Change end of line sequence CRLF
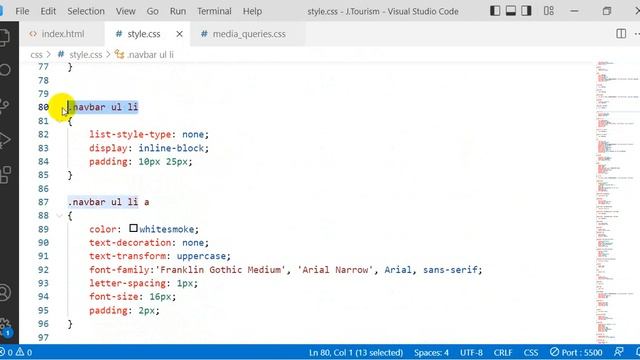 (503, 352)
